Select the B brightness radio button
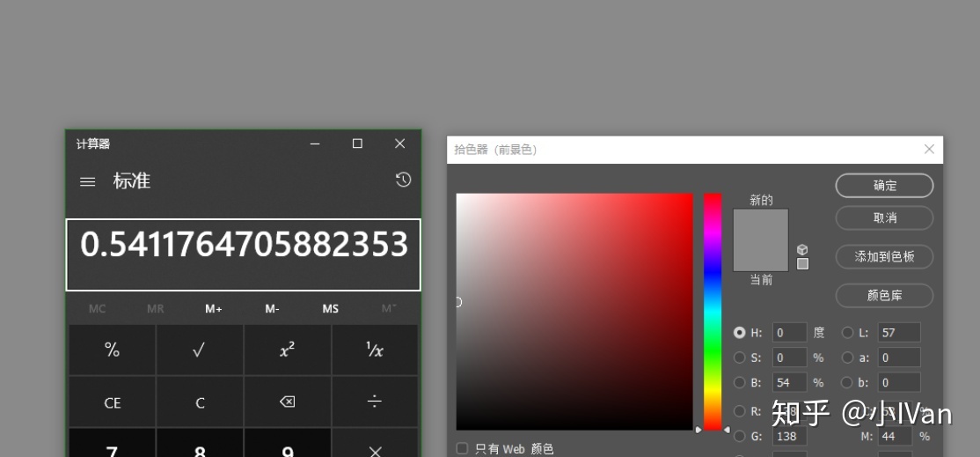This screenshot has width=980, height=457. tap(739, 383)
